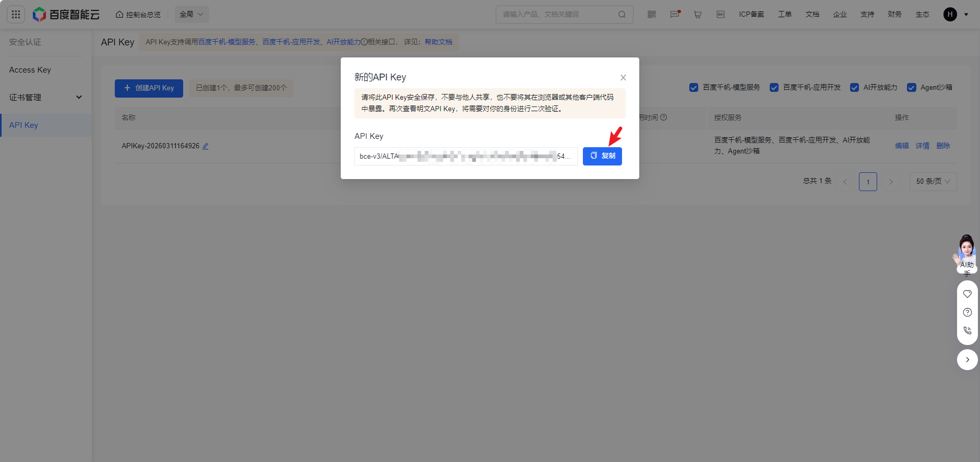
Task: Go to previous page arrow
Action: (845, 182)
